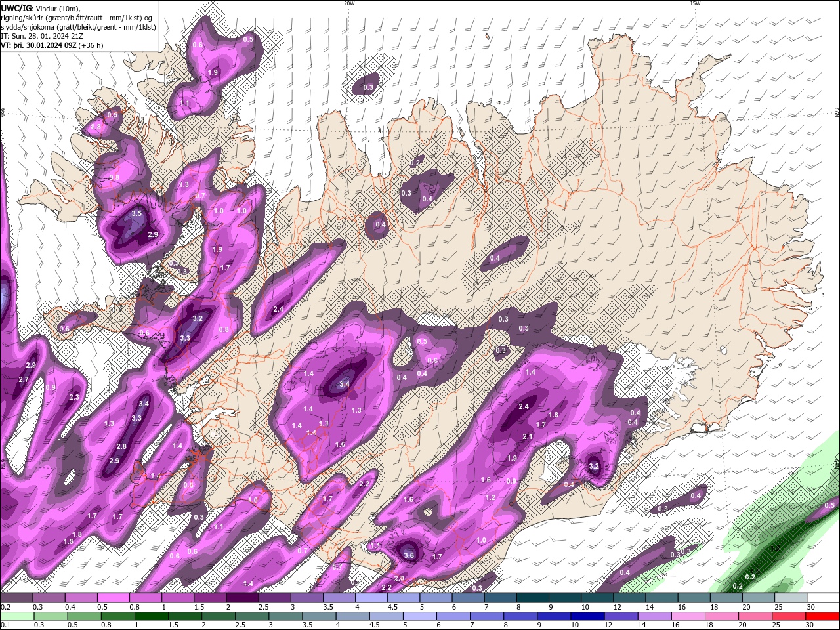This screenshot has width=840, height=630.
Task: Click the snow legend swatch starting at 4
Action: (371, 598)
